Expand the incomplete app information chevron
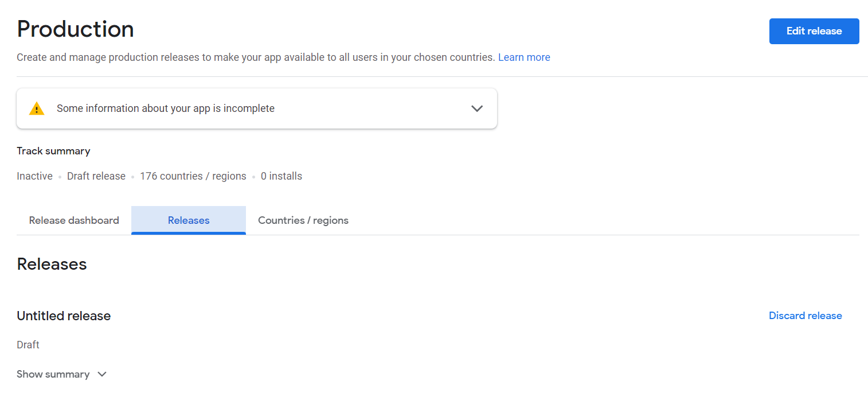Image resolution: width=868 pixels, height=400 pixels. pyautogui.click(x=476, y=108)
